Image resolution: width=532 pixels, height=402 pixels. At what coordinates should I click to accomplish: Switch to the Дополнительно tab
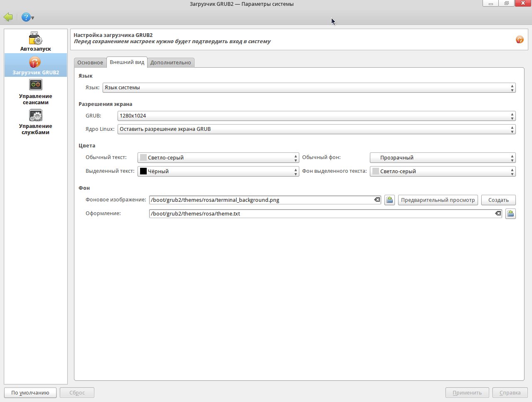click(170, 63)
